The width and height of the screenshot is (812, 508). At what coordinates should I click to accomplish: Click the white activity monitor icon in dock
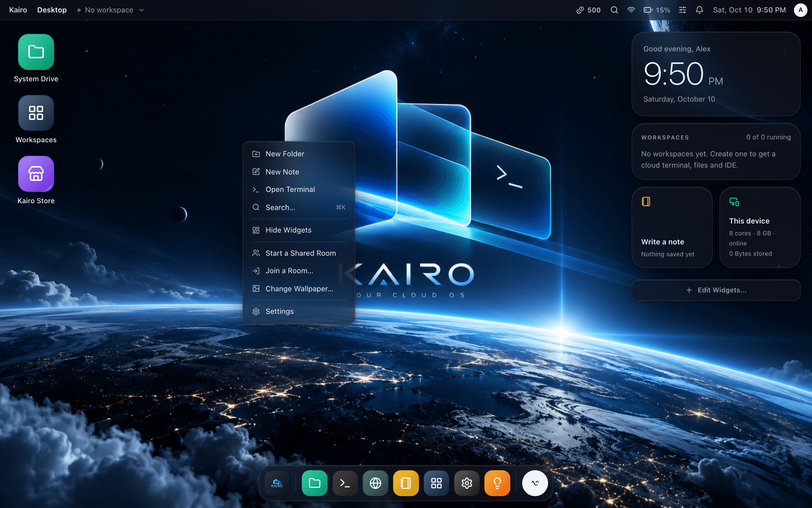click(x=535, y=483)
